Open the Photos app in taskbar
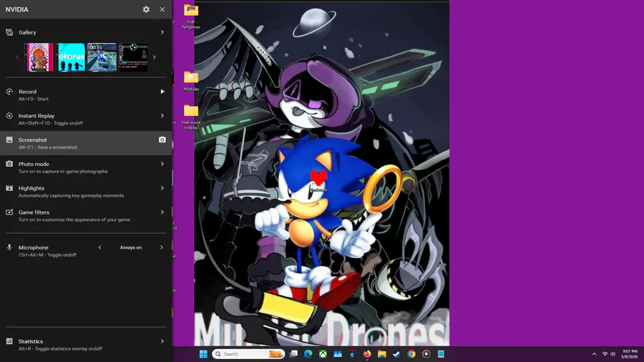644x362 pixels. click(x=338, y=354)
